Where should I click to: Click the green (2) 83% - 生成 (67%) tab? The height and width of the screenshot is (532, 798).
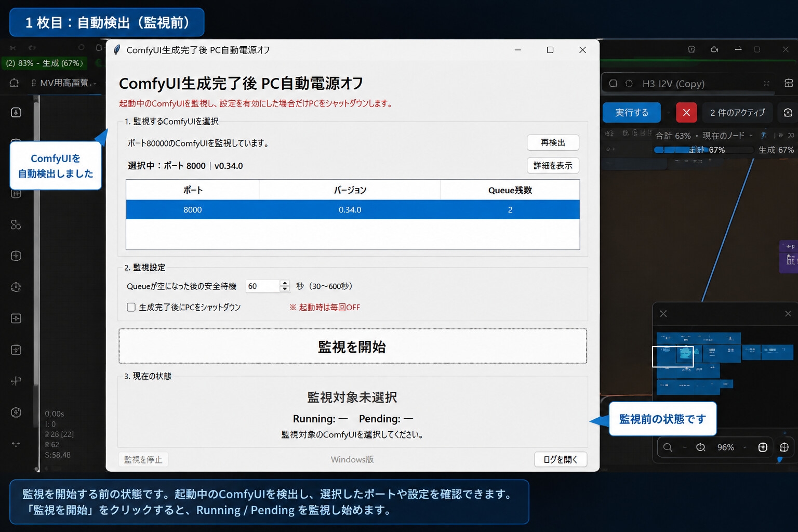point(45,63)
